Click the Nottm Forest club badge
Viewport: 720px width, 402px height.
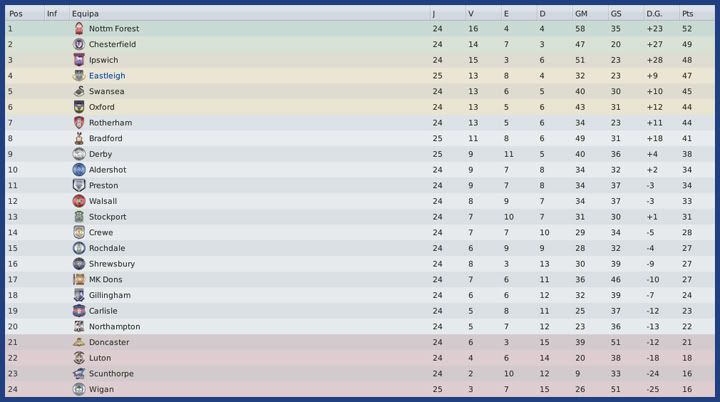pos(79,29)
